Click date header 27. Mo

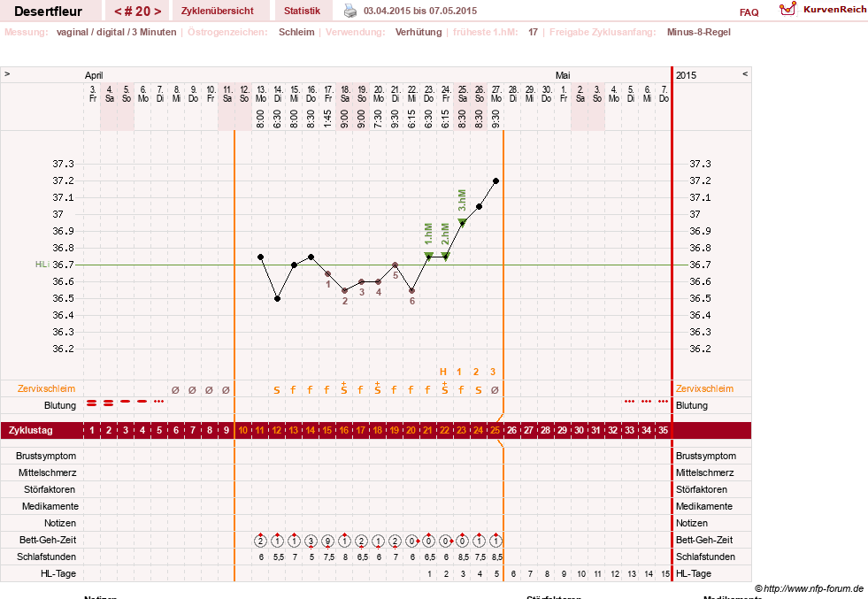[496, 94]
